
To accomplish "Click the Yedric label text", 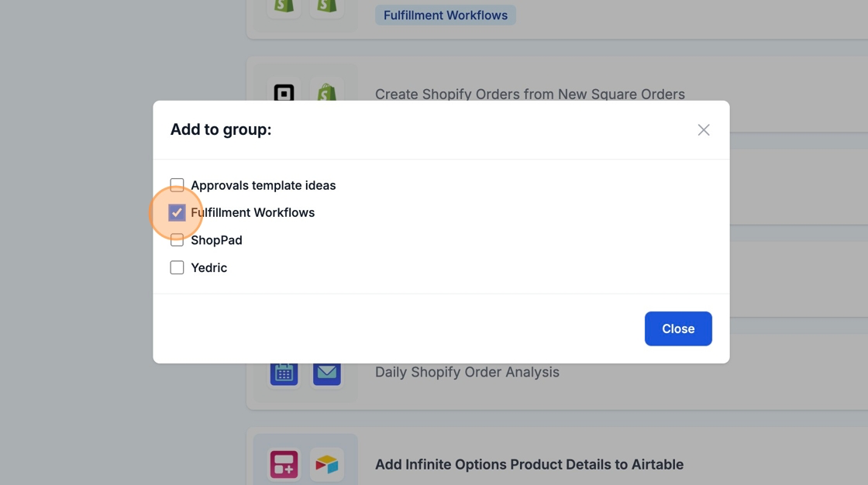I will (208, 267).
